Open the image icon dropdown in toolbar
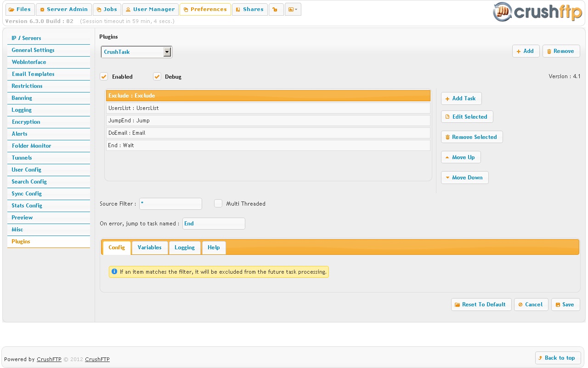Screen dimensions: 588x368 click(x=293, y=9)
